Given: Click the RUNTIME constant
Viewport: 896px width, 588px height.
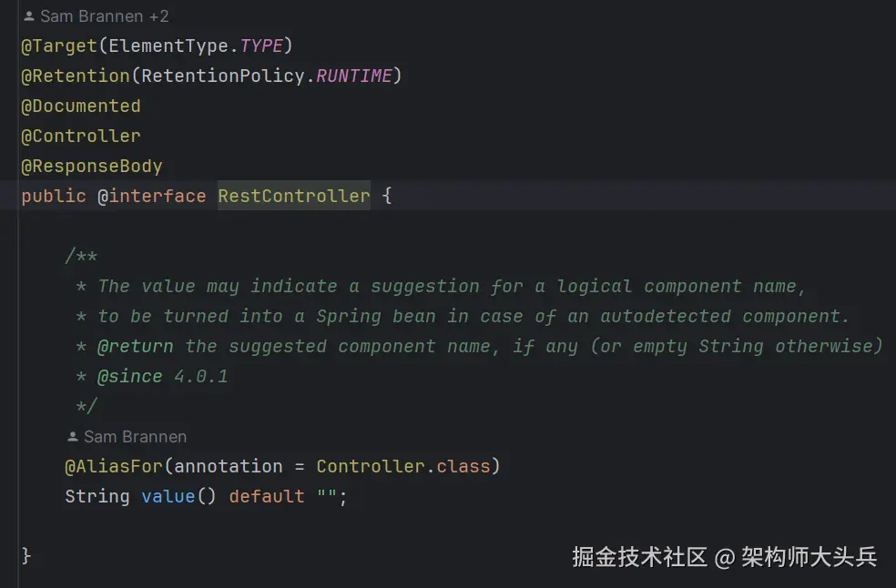Looking at the screenshot, I should [353, 76].
